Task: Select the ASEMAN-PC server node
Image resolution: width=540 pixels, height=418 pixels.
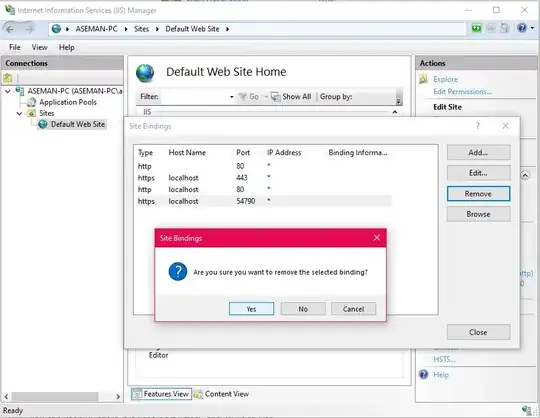Action: click(x=75, y=91)
